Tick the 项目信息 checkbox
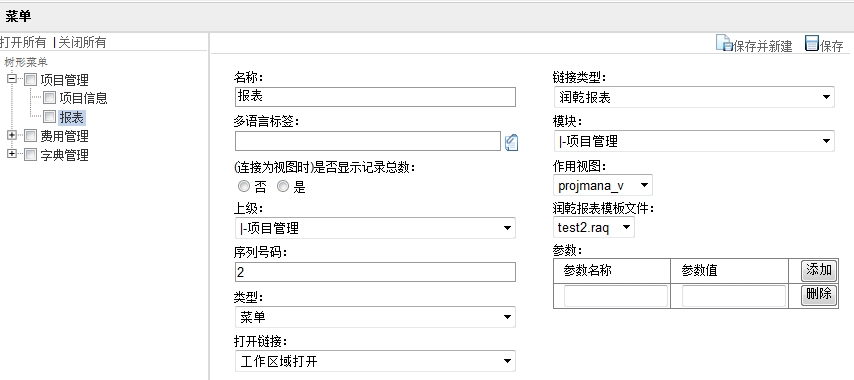 pyautogui.click(x=50, y=98)
